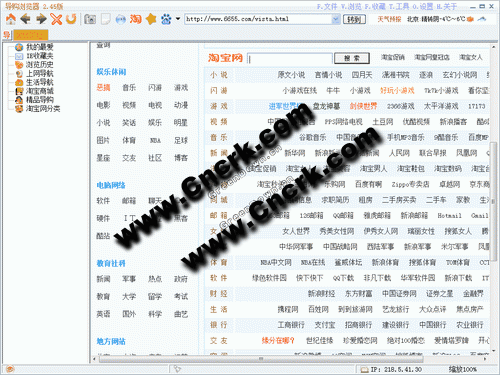Open IE收藏夹 in the sidebar tree
The image size is (500, 375).
[40, 56]
